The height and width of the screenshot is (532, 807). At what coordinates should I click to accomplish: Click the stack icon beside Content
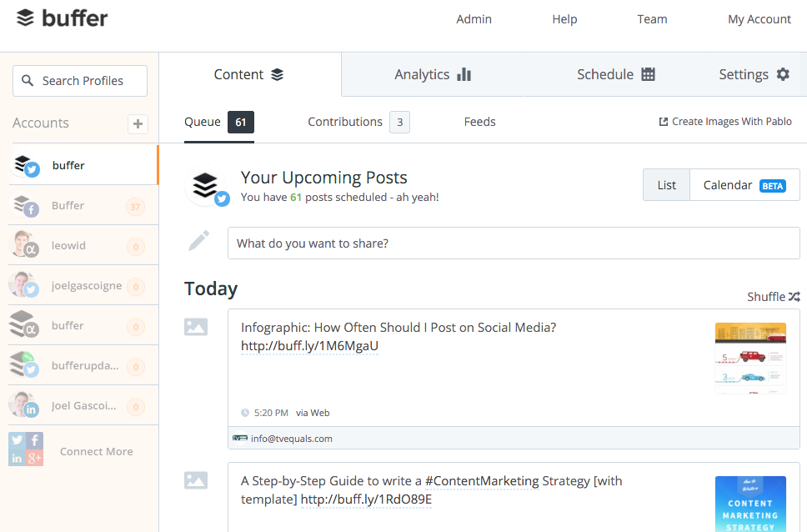[278, 75]
